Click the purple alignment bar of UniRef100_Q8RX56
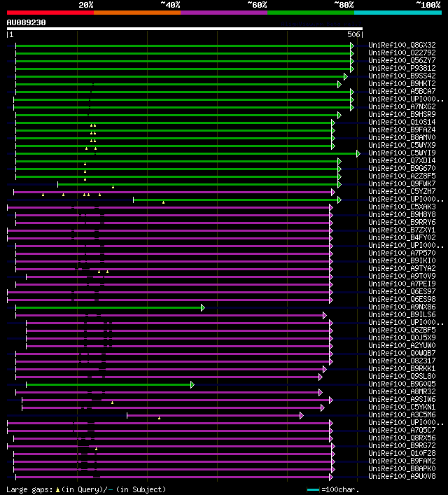This screenshot has height=495, width=448. (x=171, y=438)
